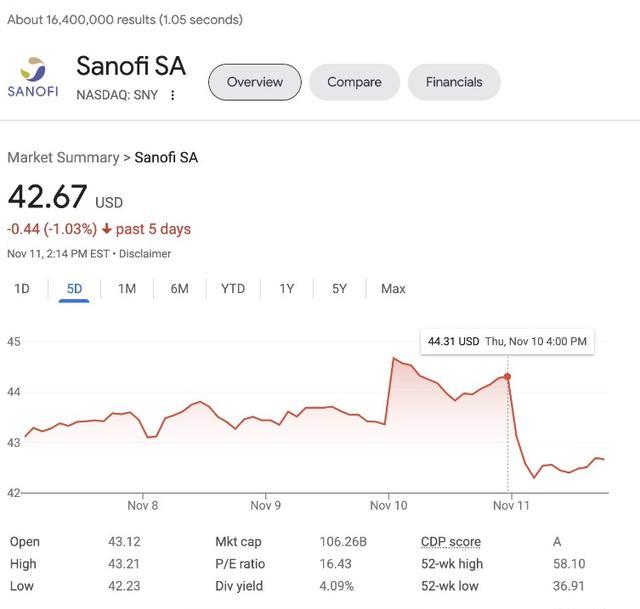Choose the YTD chart range
Viewport: 640px width, 609px height.
pyautogui.click(x=233, y=288)
